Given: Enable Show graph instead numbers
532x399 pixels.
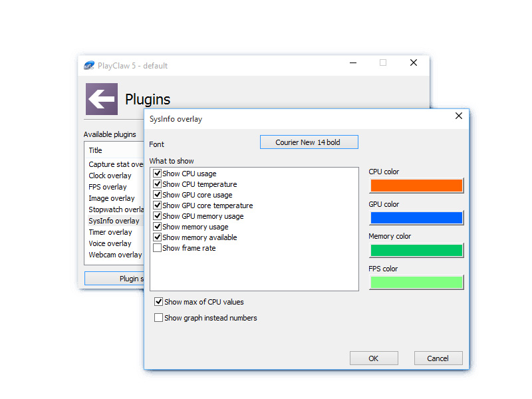Looking at the screenshot, I should pos(159,318).
